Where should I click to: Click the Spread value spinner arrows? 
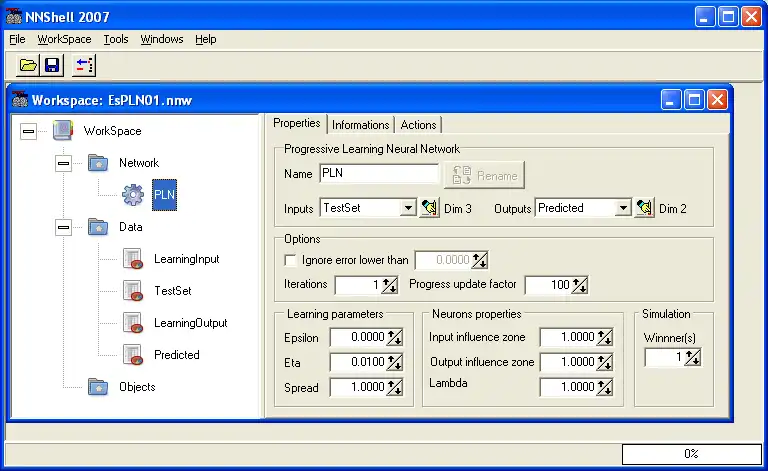click(x=395, y=387)
